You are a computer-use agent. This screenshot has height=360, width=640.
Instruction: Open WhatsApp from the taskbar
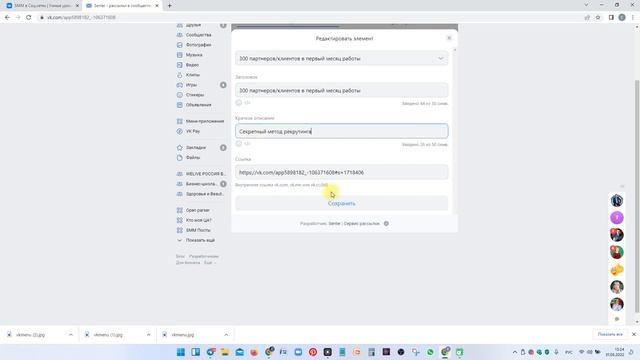430,352
